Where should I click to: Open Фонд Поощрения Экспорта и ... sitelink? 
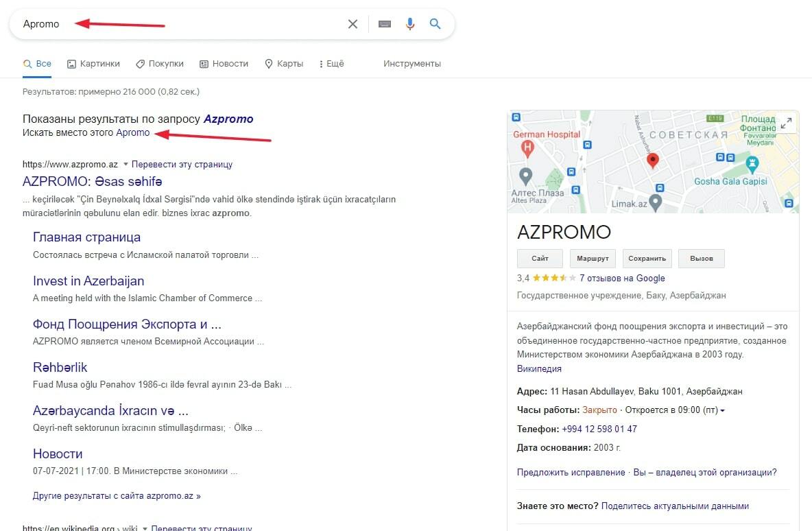127,324
